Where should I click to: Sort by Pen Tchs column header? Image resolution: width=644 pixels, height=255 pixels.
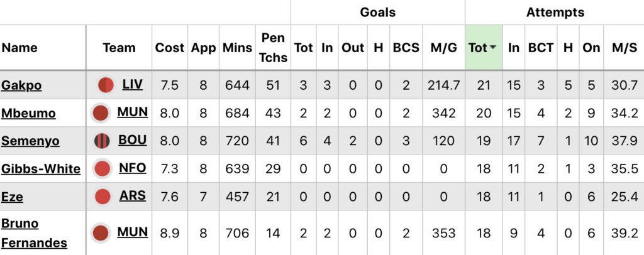pyautogui.click(x=272, y=48)
